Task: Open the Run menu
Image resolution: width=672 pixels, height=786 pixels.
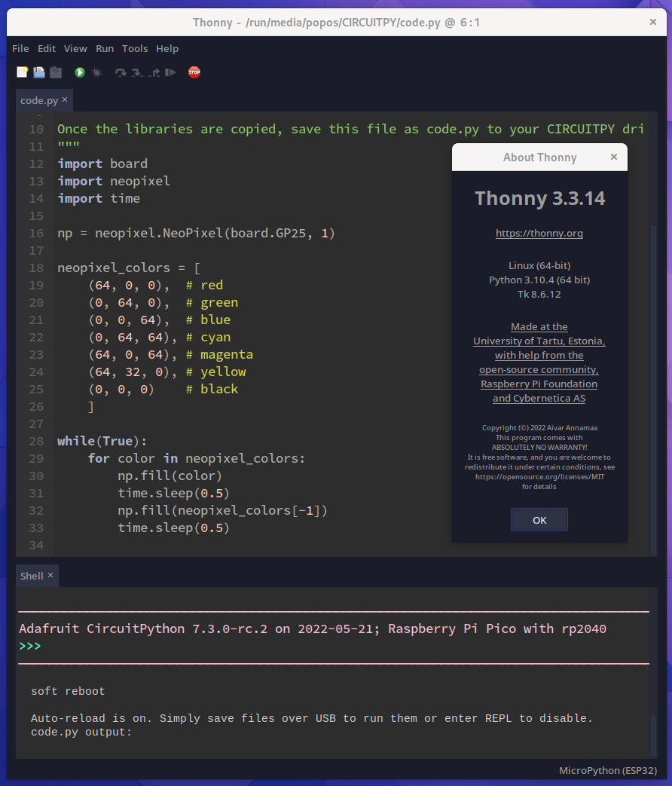Action: coord(105,49)
